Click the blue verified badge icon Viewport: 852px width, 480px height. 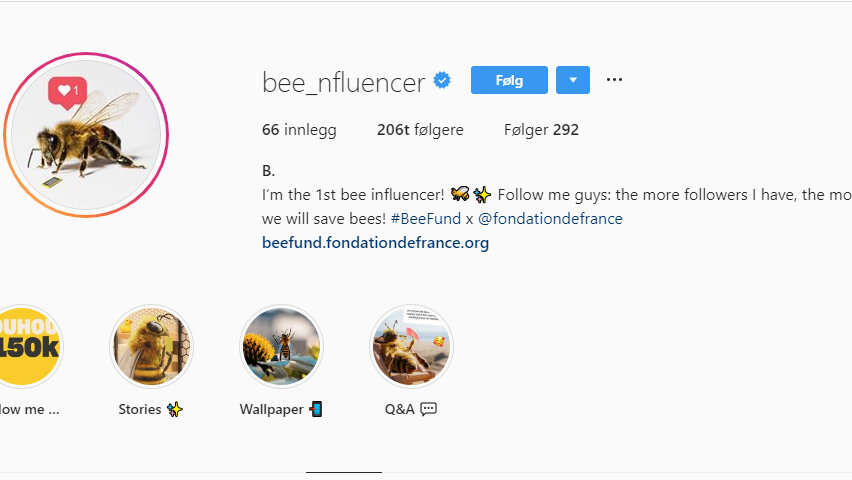coord(442,81)
